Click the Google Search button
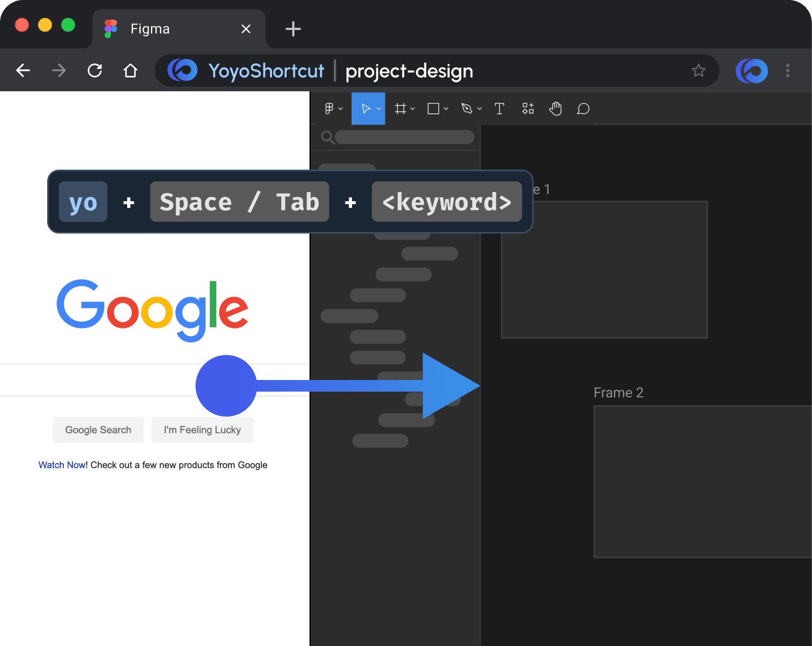This screenshot has width=812, height=646. click(98, 430)
